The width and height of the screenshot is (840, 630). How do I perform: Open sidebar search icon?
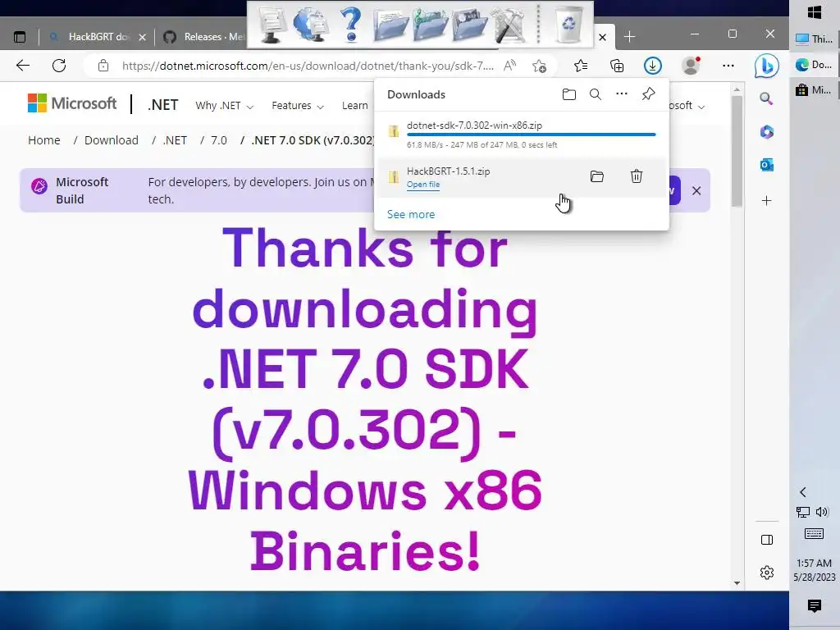[767, 98]
